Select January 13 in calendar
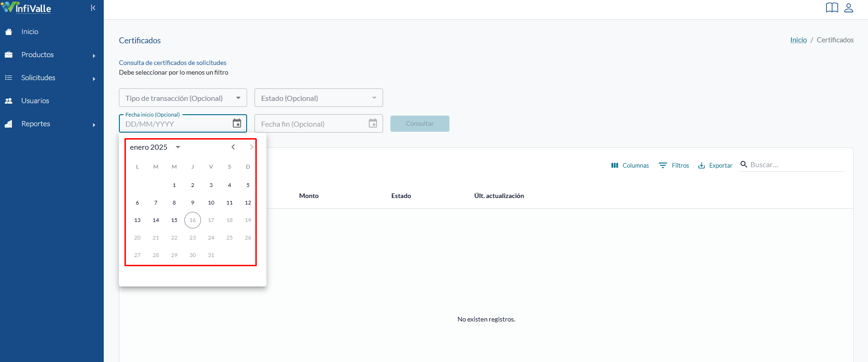 click(x=137, y=220)
